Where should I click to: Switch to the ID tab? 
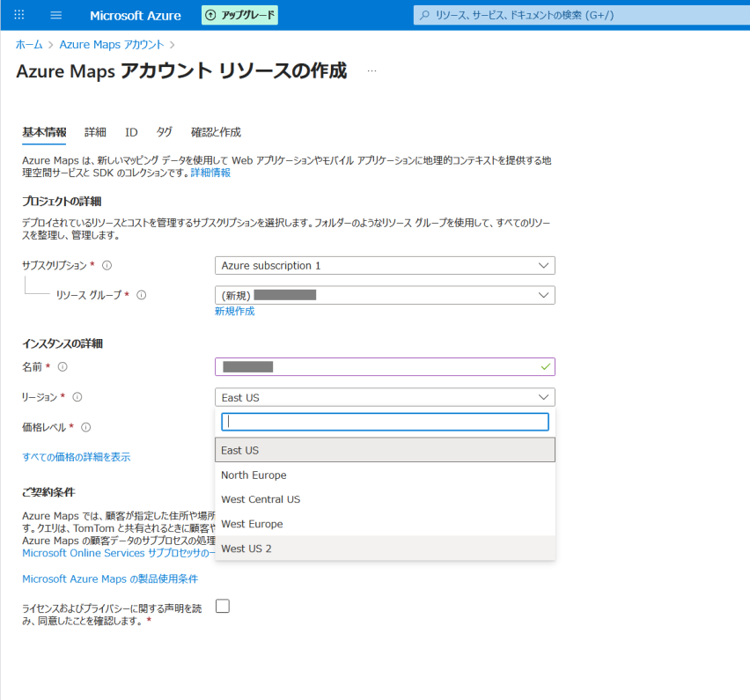(x=131, y=132)
